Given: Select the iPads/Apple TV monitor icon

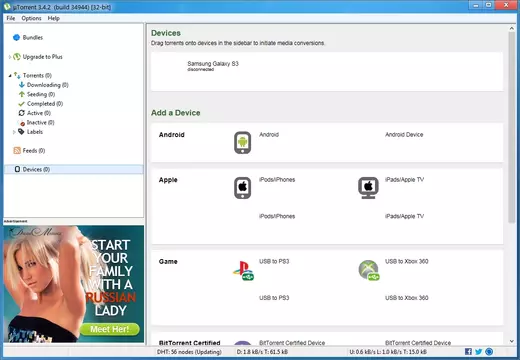Looking at the screenshot, I should pyautogui.click(x=368, y=188).
